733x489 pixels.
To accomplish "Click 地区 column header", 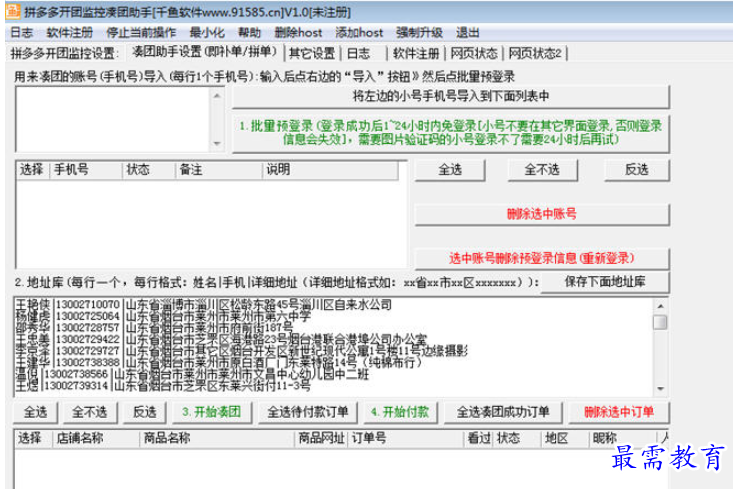I will point(565,439).
